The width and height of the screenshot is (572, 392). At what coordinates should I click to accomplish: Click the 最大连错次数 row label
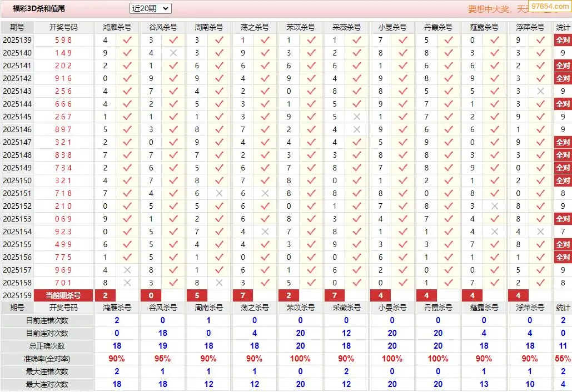[47, 371]
